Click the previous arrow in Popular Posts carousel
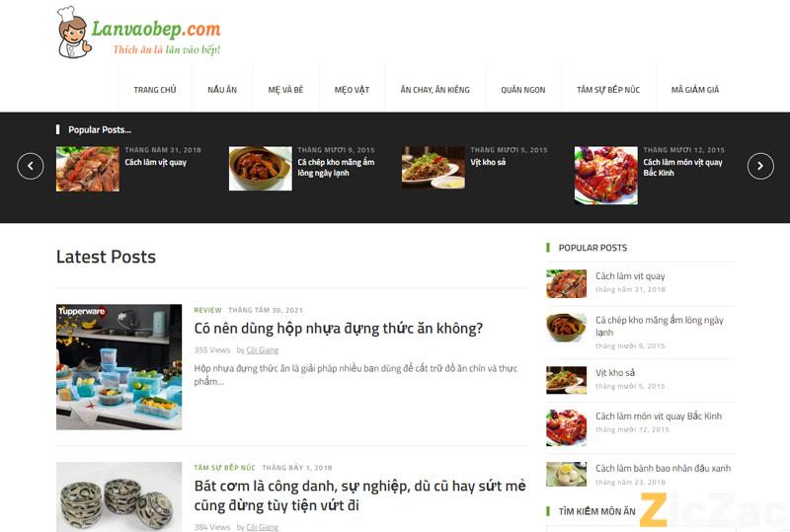This screenshot has width=790, height=532. point(31,166)
